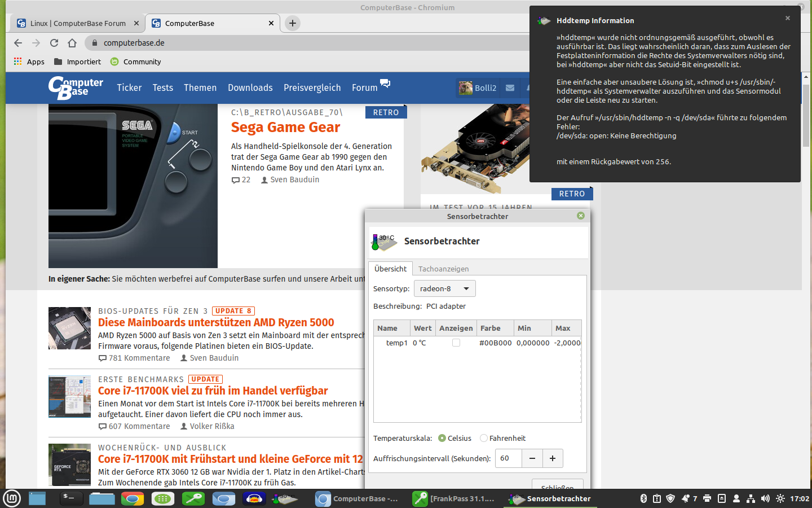812x508 pixels.
Task: Open Apps bookmarks shortcut
Action: [x=29, y=62]
